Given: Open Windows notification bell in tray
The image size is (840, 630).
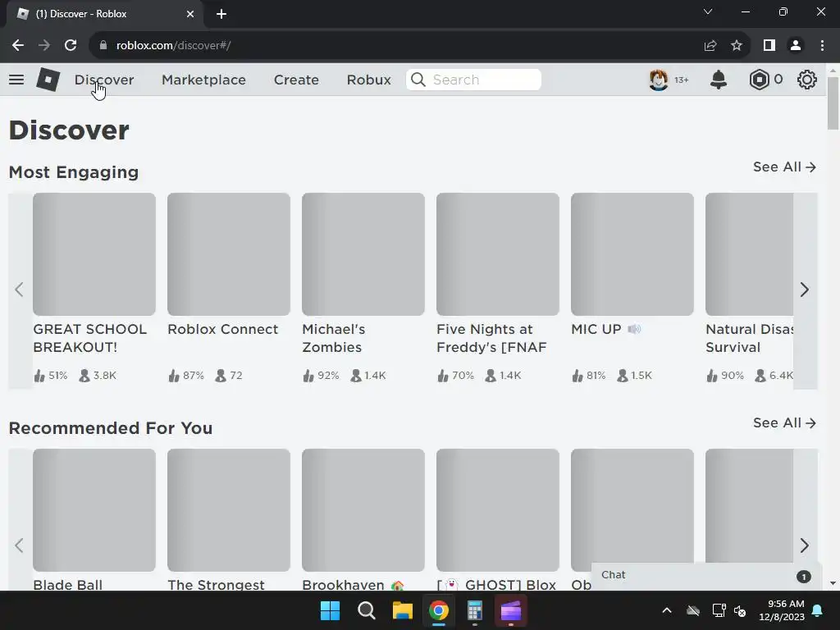Looking at the screenshot, I should tap(818, 610).
